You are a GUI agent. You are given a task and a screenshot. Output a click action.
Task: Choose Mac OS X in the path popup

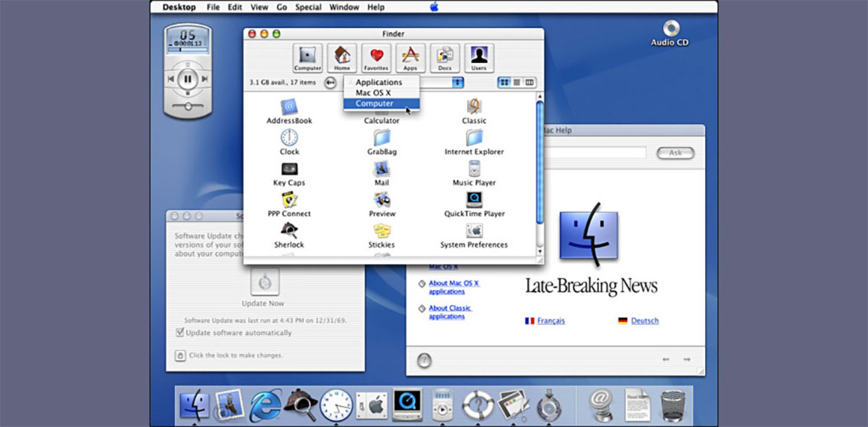(x=382, y=93)
